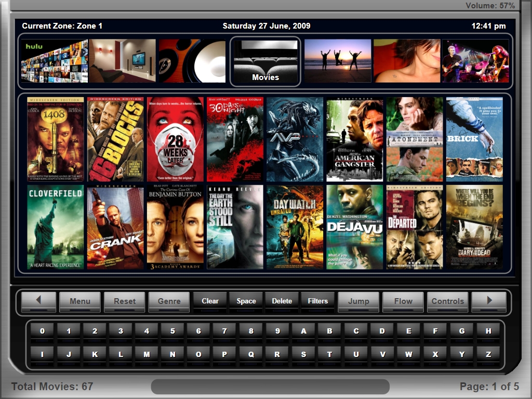
Task: Click the bottom search text bar
Action: point(270,387)
